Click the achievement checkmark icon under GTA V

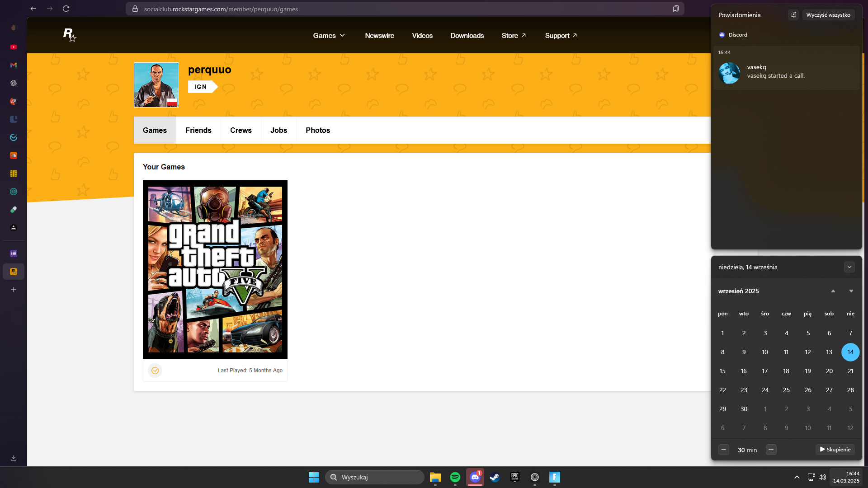tap(155, 371)
